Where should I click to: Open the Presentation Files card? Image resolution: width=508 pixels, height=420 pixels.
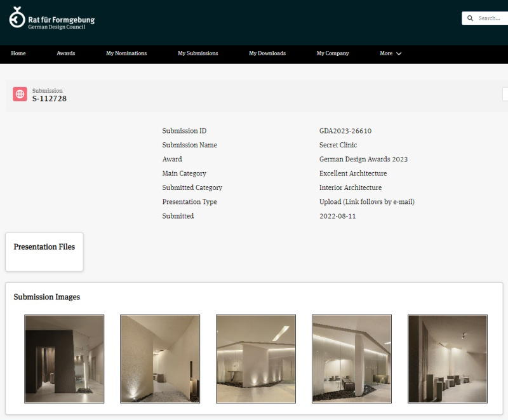pyautogui.click(x=44, y=252)
